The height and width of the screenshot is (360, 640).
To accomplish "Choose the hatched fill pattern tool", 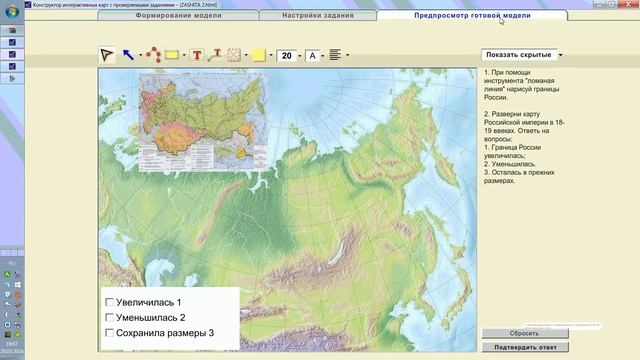I will 234,55.
